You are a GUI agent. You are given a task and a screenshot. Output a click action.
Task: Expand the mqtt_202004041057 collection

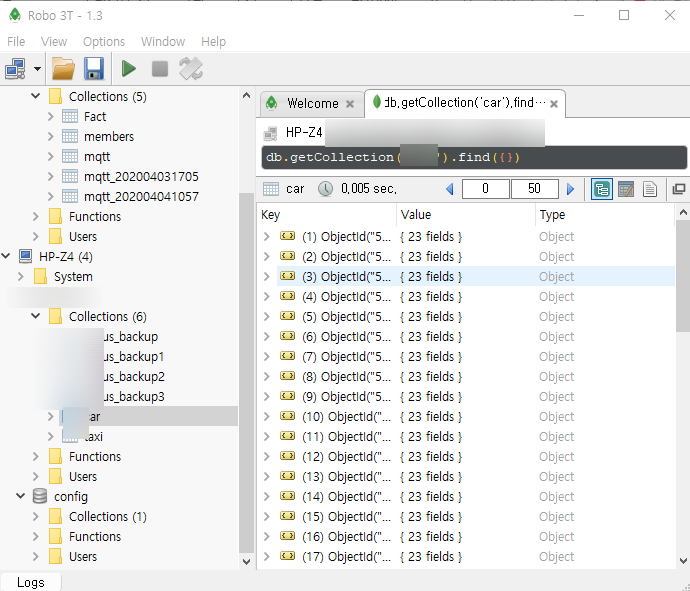click(x=50, y=196)
